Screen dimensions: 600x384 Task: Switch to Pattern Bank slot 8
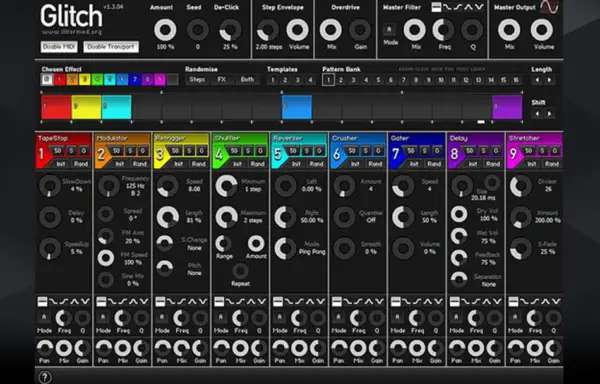coord(416,80)
